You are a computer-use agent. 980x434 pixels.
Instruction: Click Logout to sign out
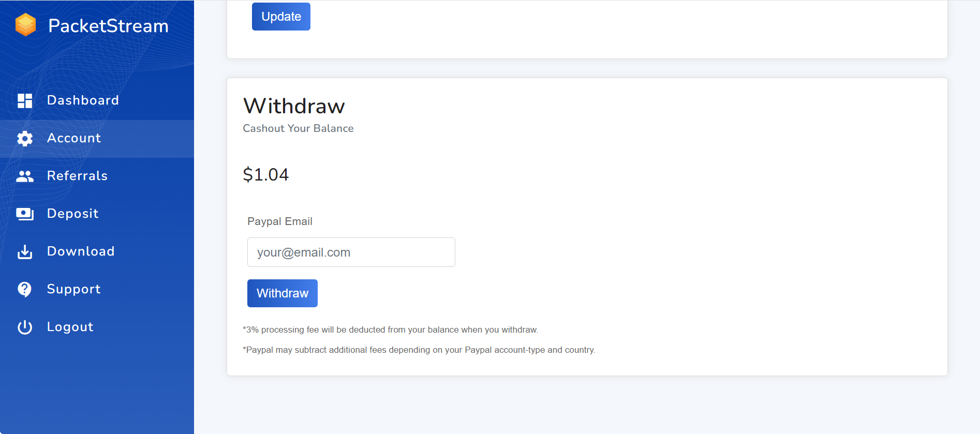[x=70, y=327]
